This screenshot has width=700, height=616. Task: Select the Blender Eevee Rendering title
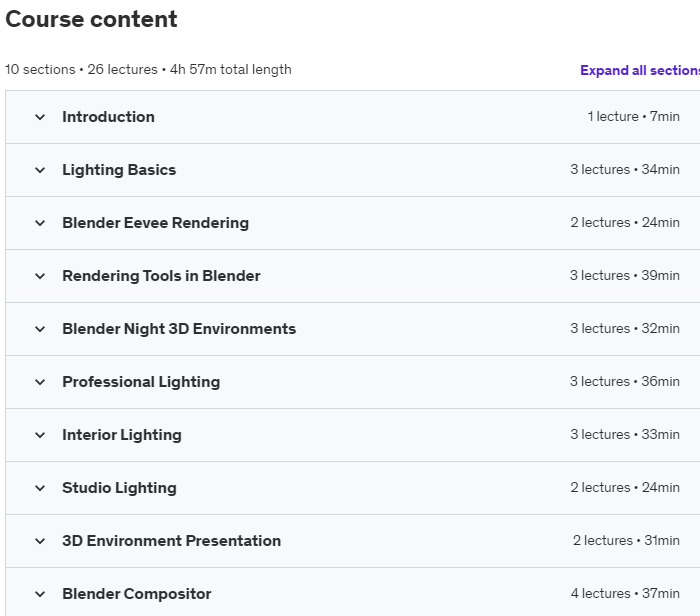pyautogui.click(x=155, y=223)
